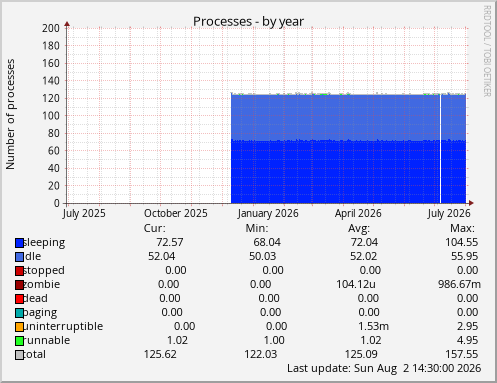Click total current value 125.62
This screenshot has height=383, width=497.
(x=160, y=354)
